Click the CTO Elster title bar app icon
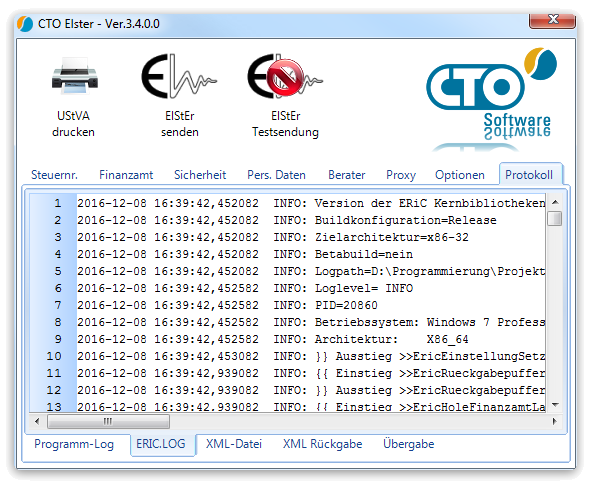592x485 pixels. click(x=25, y=24)
